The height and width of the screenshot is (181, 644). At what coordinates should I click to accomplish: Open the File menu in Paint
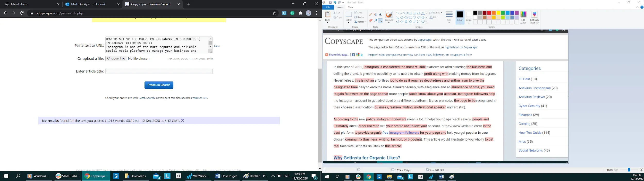tap(328, 7)
